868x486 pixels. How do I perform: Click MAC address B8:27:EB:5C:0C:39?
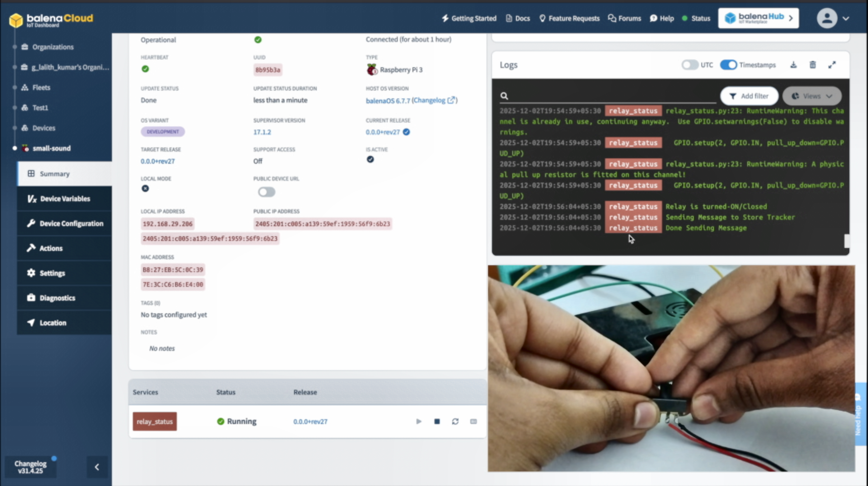click(x=173, y=270)
